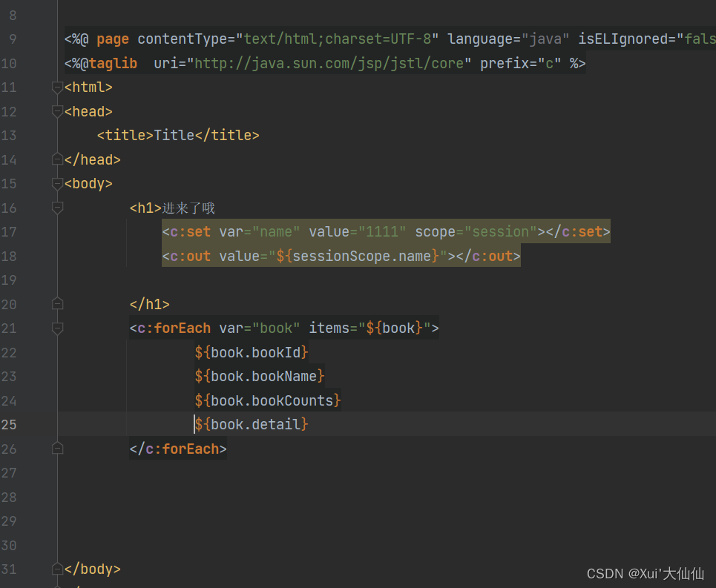Click the closing </head> tag text
Viewport: 716px width, 588px height.
pyautogui.click(x=93, y=159)
